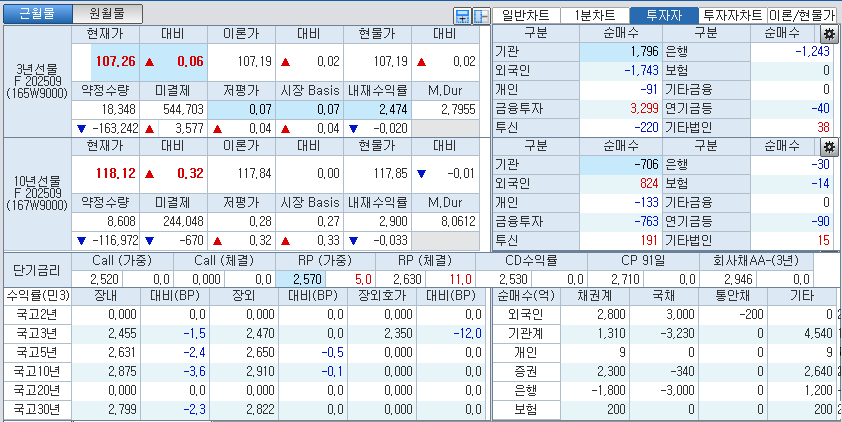Click 3년선물 volume value 18,348

(105, 110)
